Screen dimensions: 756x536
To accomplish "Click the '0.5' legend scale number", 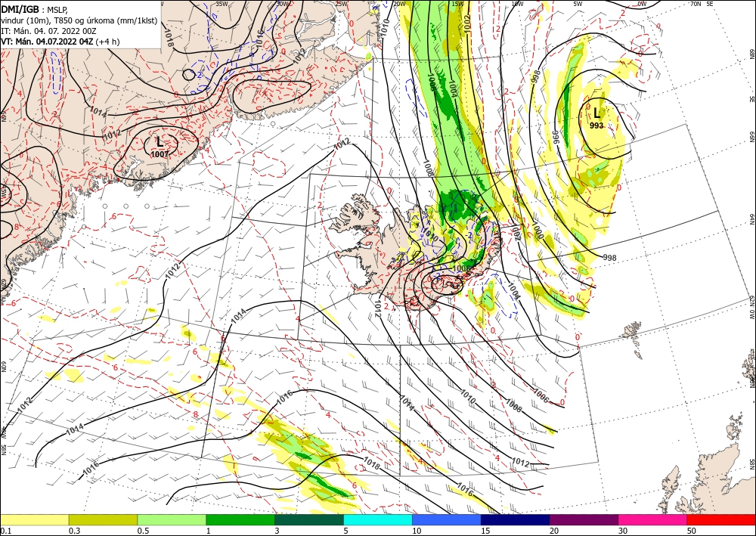I will (x=143, y=531).
